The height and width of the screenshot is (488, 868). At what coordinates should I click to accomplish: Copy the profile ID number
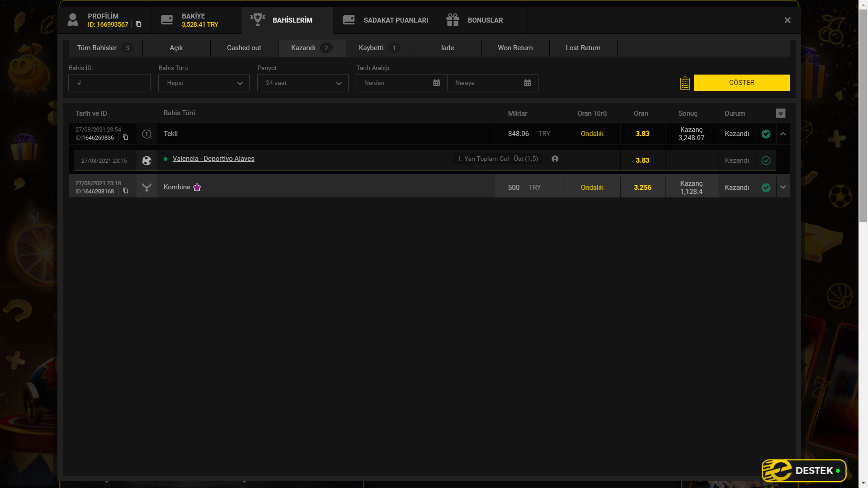click(x=138, y=24)
